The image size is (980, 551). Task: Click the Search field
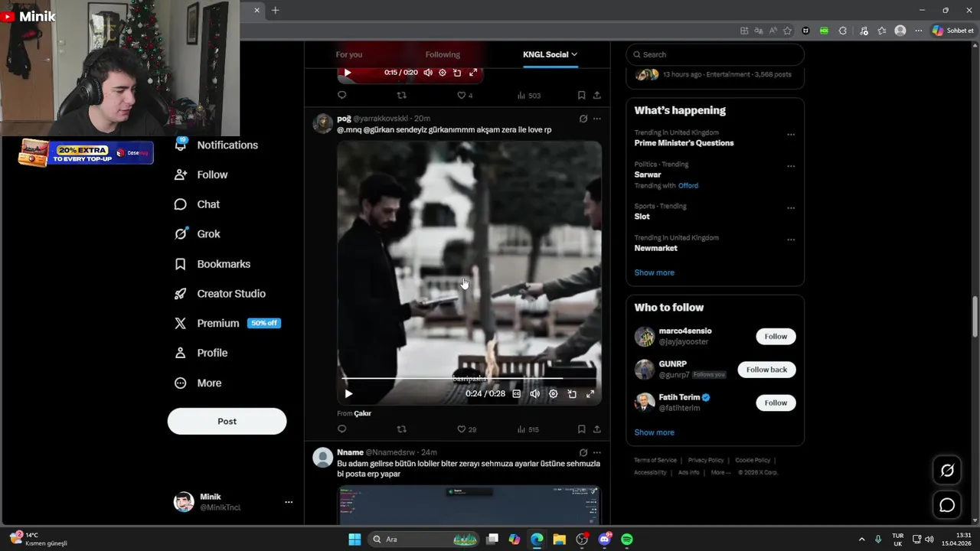coord(715,54)
